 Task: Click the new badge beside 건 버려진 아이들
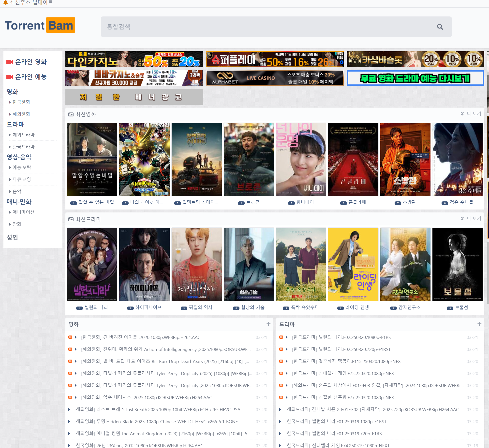pyautogui.click(x=70, y=337)
